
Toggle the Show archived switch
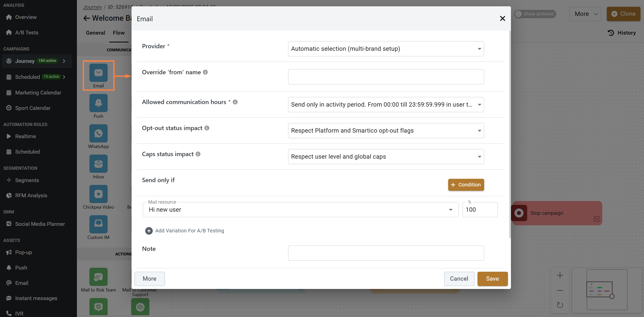click(519, 14)
